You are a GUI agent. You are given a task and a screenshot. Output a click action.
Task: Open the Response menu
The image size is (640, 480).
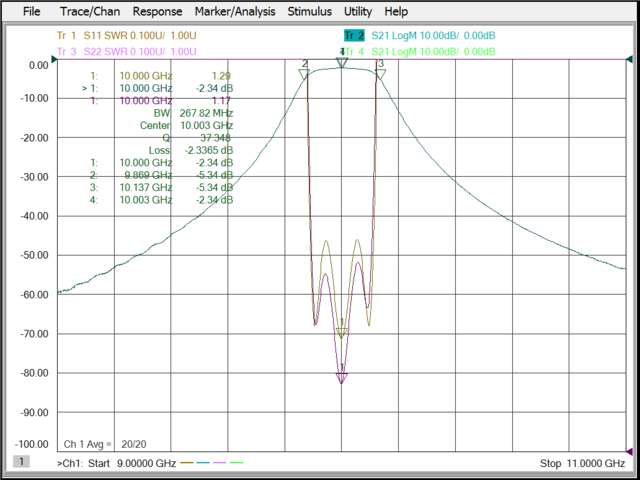(x=157, y=11)
